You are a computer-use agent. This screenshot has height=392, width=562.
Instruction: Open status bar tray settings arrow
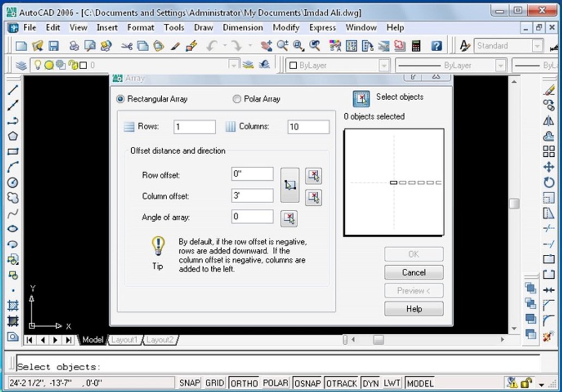click(x=541, y=384)
